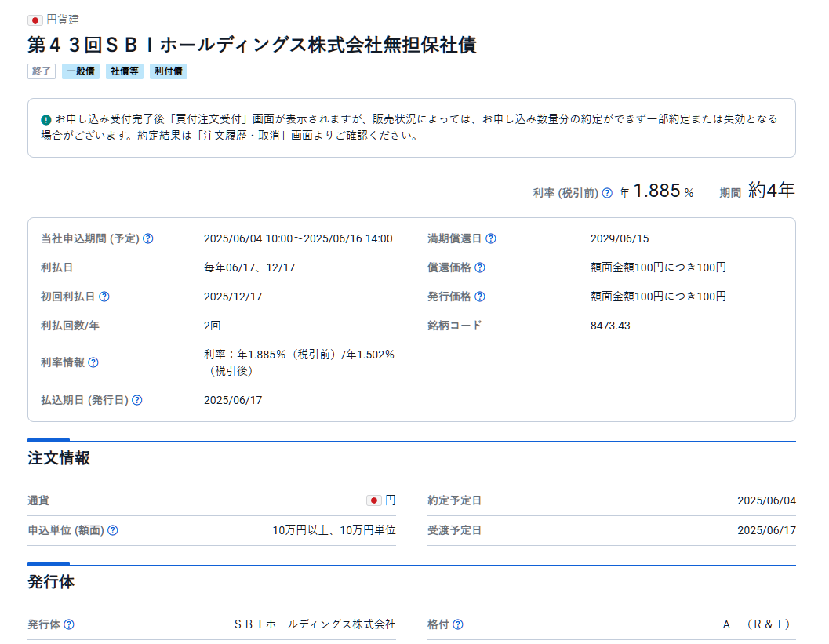Select the 利付債 tag
Viewport: 829px width, 644px height.
click(168, 71)
